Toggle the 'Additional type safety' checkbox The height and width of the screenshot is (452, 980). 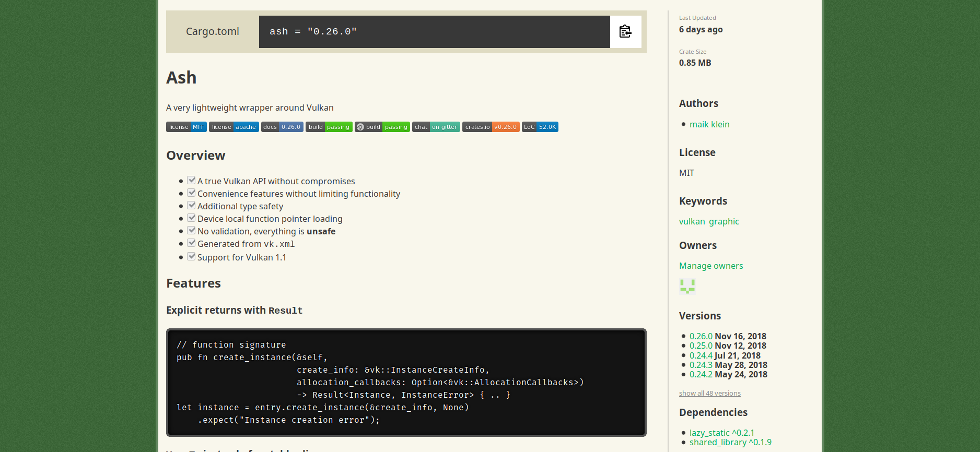[x=192, y=206]
